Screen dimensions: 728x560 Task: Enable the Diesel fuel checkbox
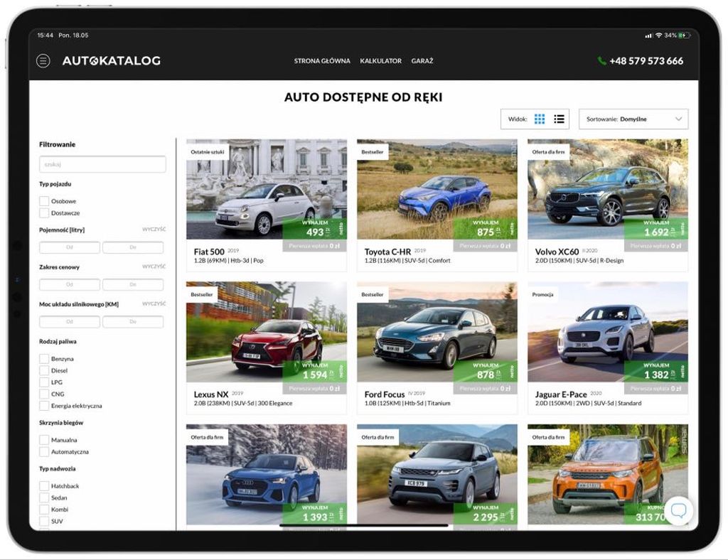coord(44,371)
